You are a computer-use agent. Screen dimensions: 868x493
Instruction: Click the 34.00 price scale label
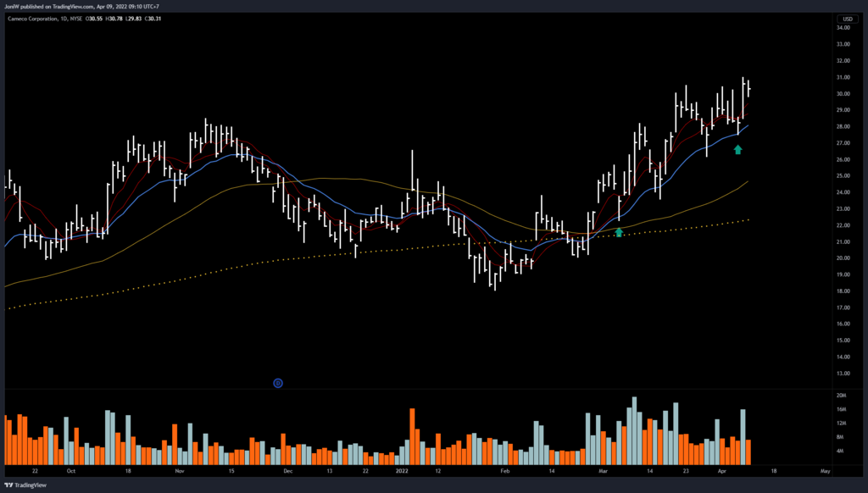[843, 28]
